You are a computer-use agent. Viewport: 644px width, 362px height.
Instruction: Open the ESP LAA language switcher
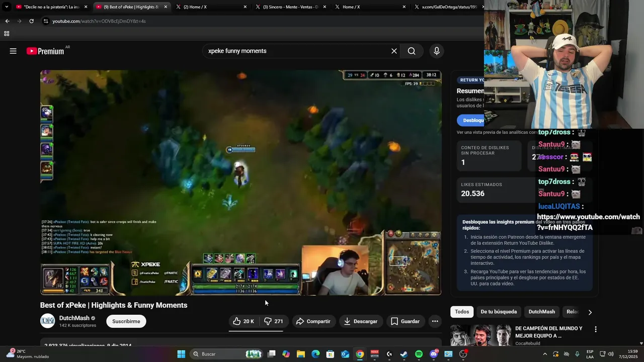[590, 354]
